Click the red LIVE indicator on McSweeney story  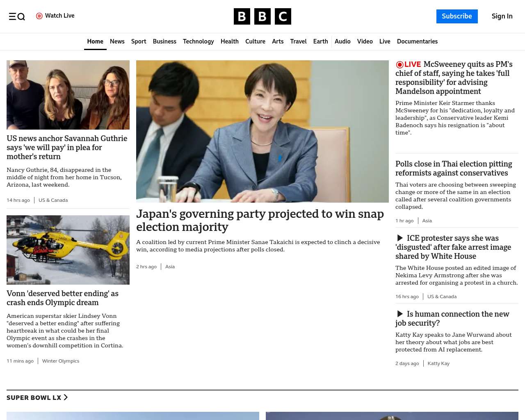(x=409, y=64)
